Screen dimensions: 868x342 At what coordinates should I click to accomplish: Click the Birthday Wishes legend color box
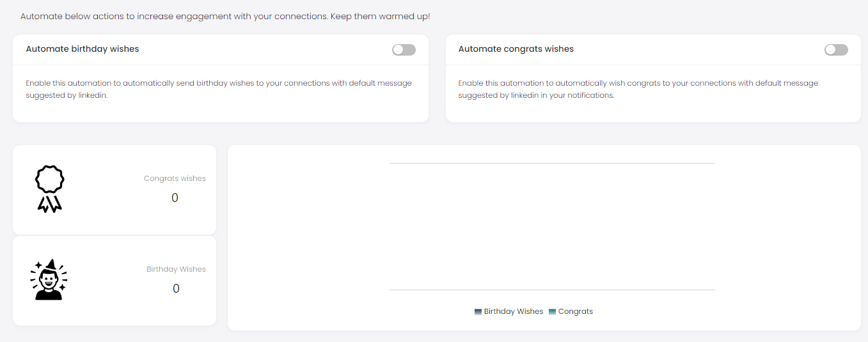pyautogui.click(x=478, y=312)
